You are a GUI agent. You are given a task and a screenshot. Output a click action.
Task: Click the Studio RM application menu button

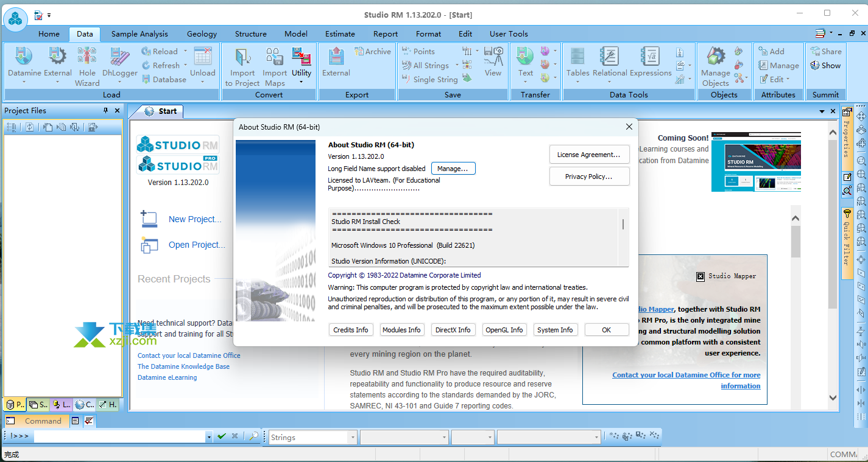tap(15, 18)
